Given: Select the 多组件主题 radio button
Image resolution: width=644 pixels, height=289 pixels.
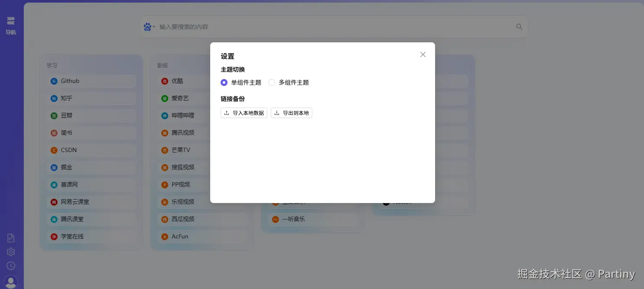Looking at the screenshot, I should [271, 82].
